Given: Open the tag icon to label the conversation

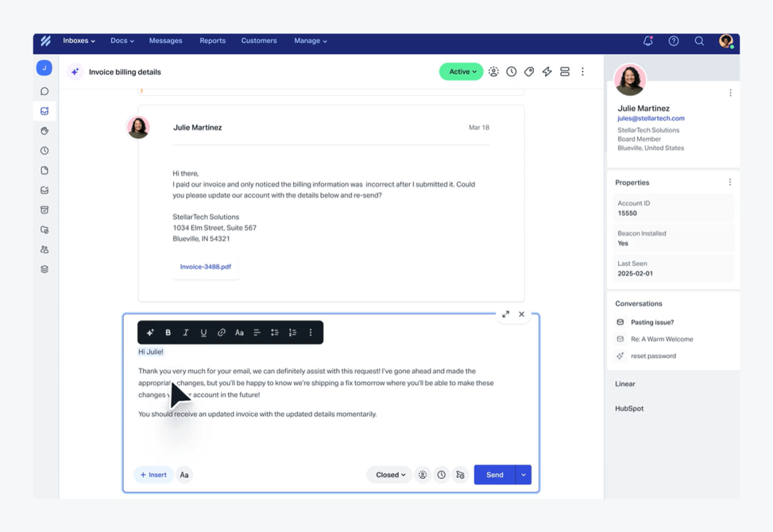Looking at the screenshot, I should (529, 71).
